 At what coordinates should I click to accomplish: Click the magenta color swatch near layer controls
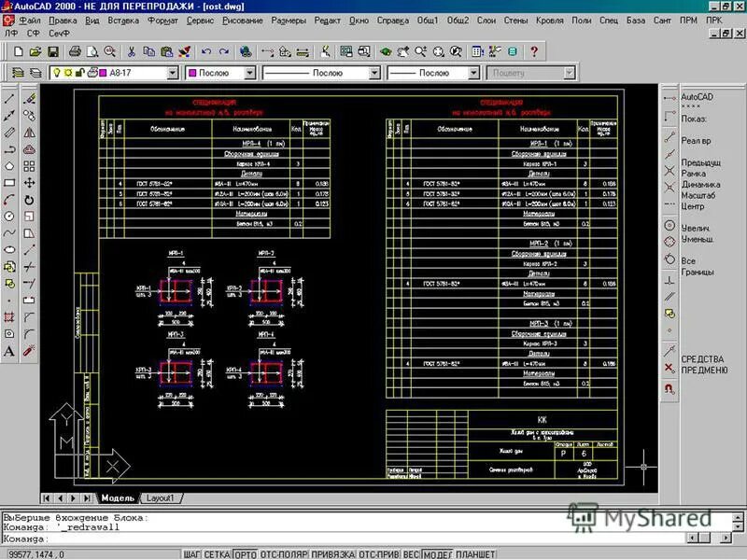click(x=101, y=71)
